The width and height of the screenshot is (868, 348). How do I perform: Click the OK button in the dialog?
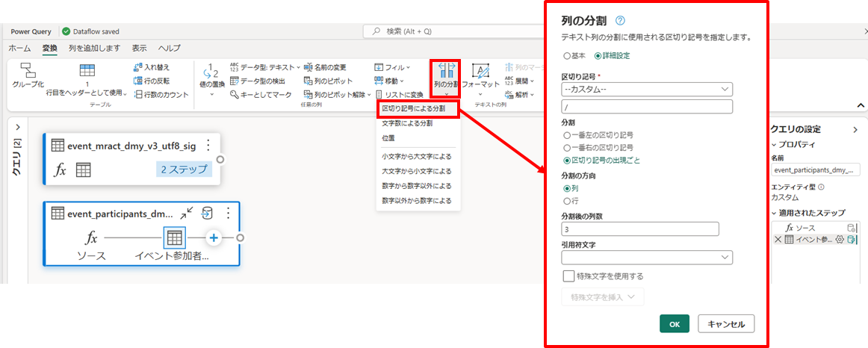[x=675, y=324]
